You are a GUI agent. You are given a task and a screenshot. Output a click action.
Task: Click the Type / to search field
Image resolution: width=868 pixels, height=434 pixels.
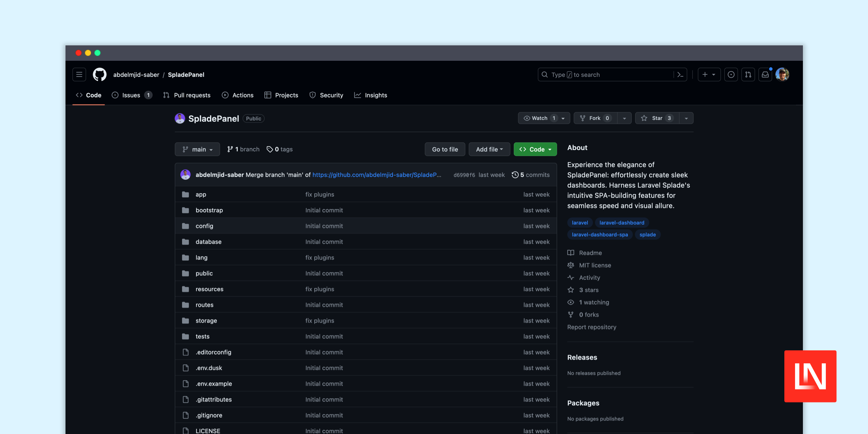pyautogui.click(x=612, y=75)
